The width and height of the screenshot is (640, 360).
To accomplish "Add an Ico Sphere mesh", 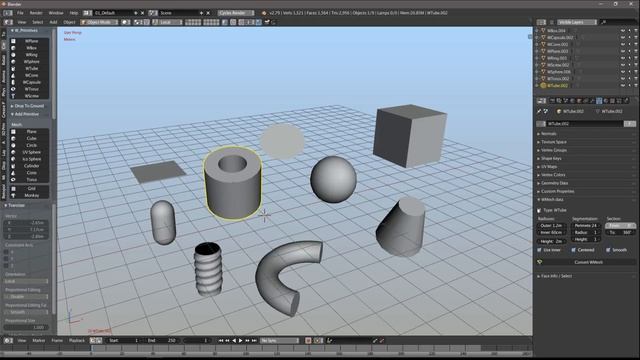I will (29, 159).
